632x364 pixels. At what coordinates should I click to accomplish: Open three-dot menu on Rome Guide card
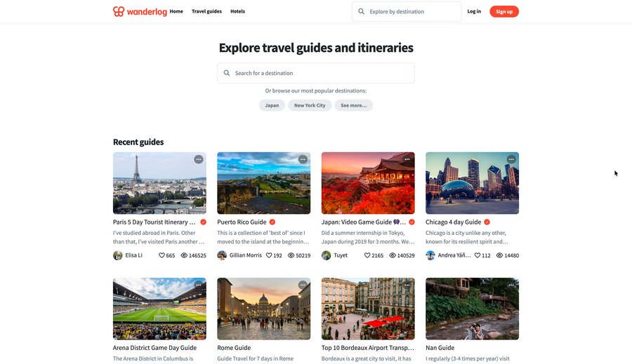click(x=303, y=285)
